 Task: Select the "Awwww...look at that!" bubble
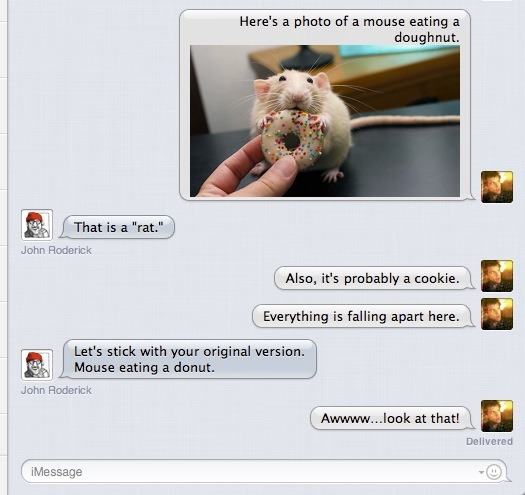click(x=391, y=418)
